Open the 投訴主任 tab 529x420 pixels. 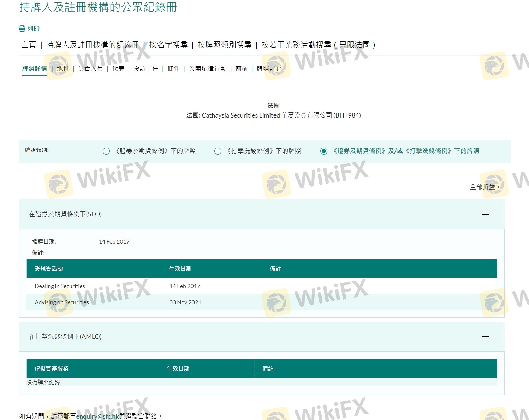coord(145,68)
